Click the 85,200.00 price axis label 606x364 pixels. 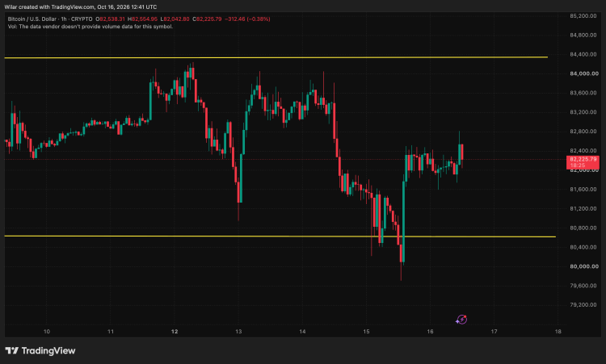[x=583, y=16]
